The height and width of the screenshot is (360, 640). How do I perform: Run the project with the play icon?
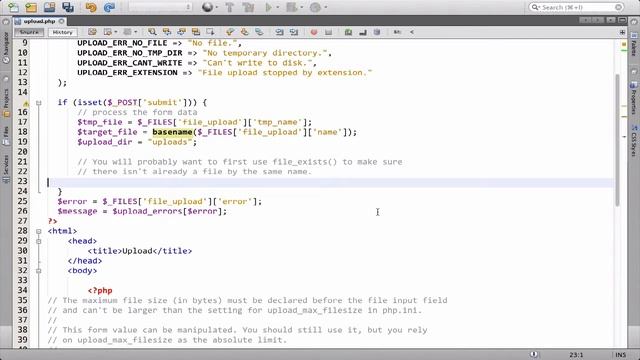[269, 7]
